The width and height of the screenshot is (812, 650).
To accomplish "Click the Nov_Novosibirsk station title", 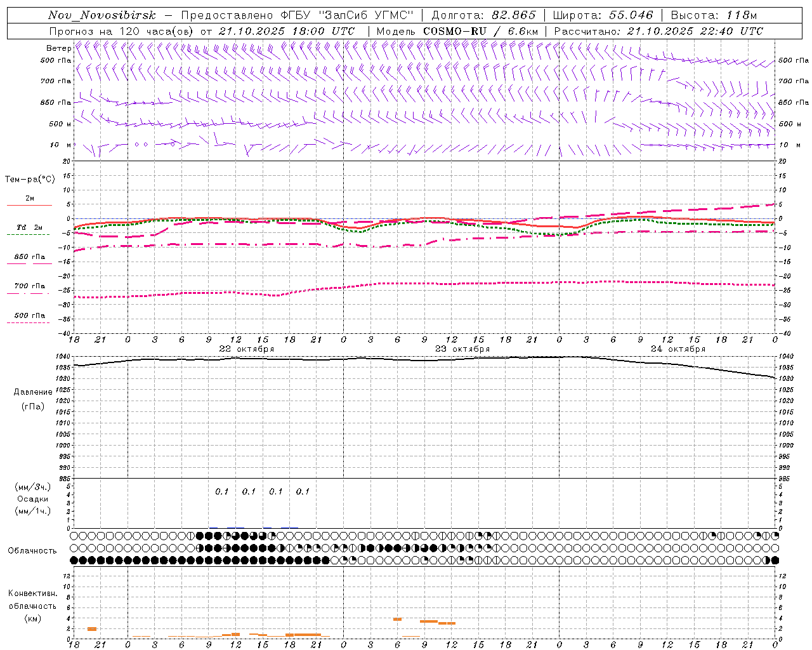I will [x=101, y=15].
